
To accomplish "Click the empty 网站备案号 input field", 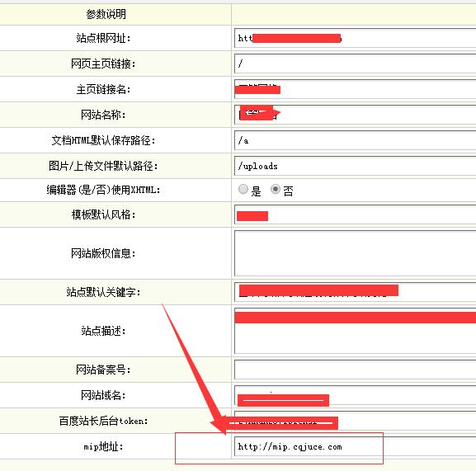I will point(356,370).
